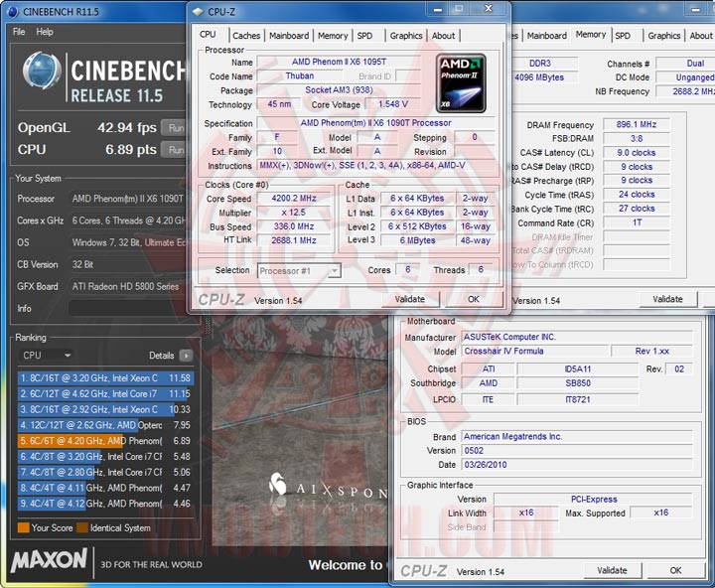Click the Multiplier value x 12.5

[x=294, y=213]
